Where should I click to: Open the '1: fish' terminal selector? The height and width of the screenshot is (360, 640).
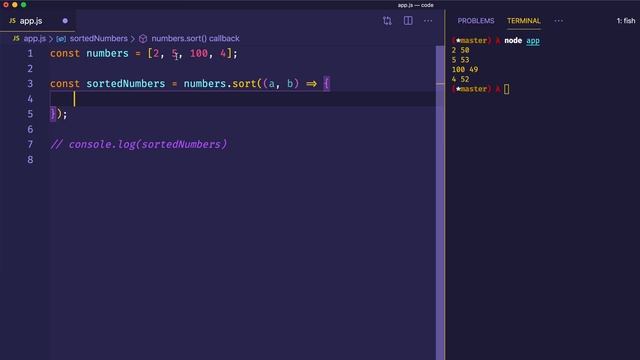[x=626, y=21]
